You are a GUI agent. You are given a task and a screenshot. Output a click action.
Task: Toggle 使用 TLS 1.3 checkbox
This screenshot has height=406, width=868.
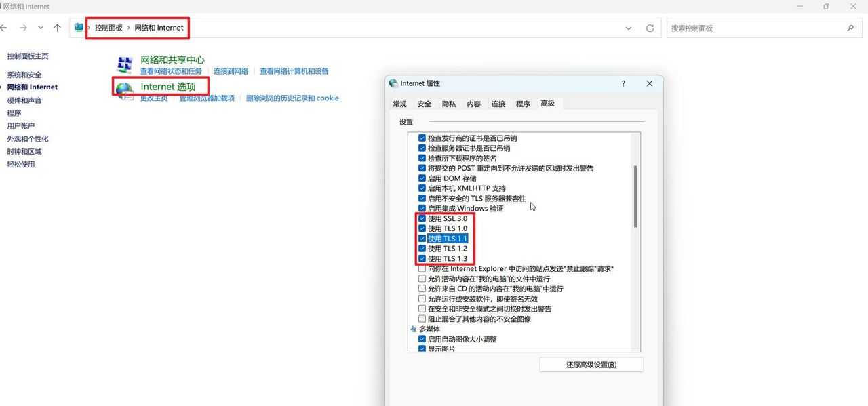pos(422,259)
